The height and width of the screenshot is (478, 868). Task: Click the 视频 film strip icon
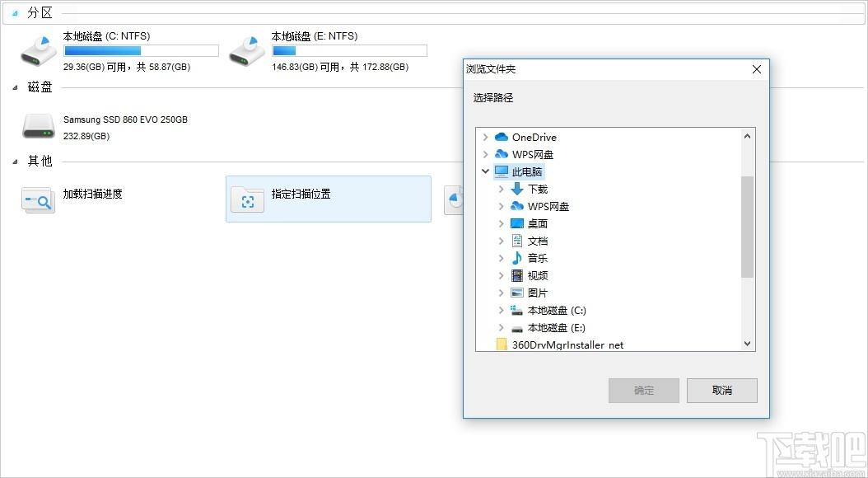(517, 275)
